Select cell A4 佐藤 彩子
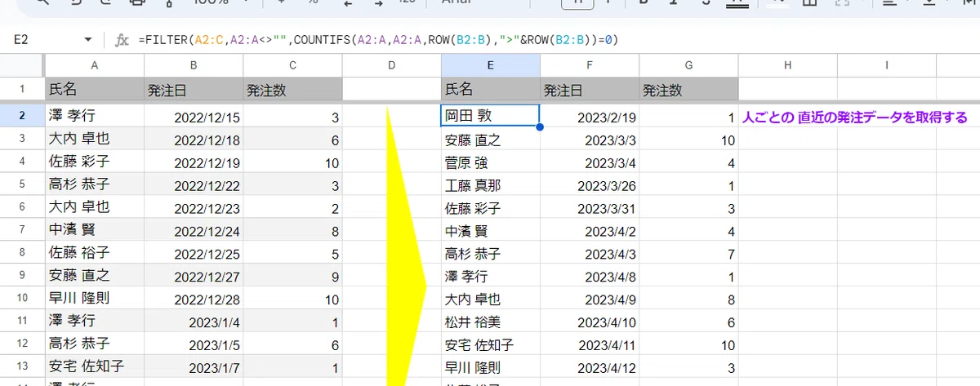The width and height of the screenshot is (980, 386). click(95, 162)
